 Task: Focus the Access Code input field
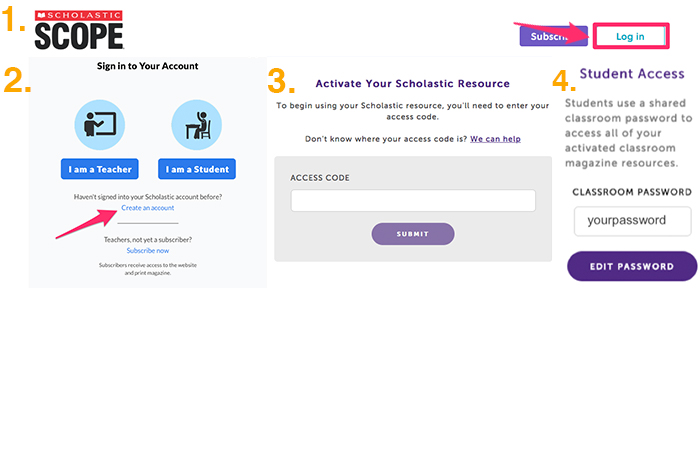pyautogui.click(x=413, y=201)
